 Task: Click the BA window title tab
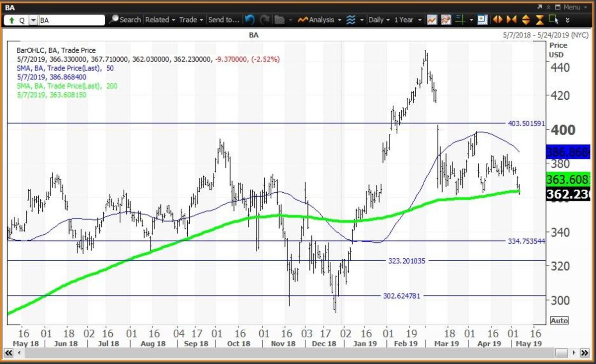tap(10, 7)
